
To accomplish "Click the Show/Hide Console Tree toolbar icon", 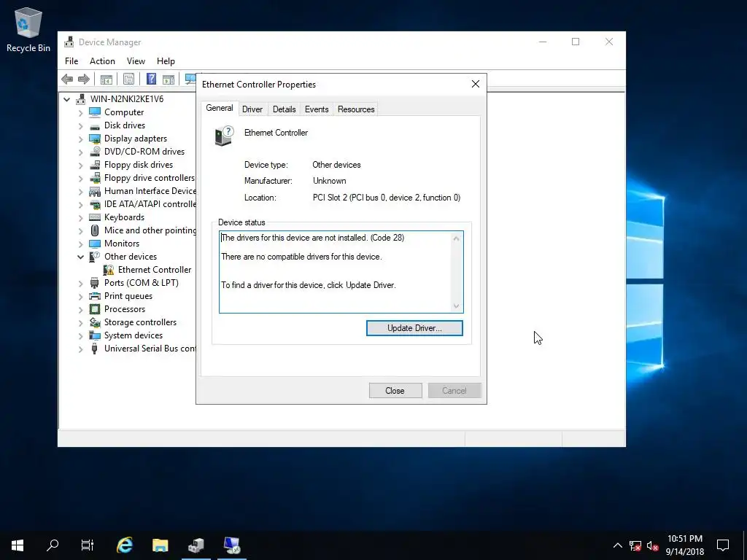I will tap(107, 79).
